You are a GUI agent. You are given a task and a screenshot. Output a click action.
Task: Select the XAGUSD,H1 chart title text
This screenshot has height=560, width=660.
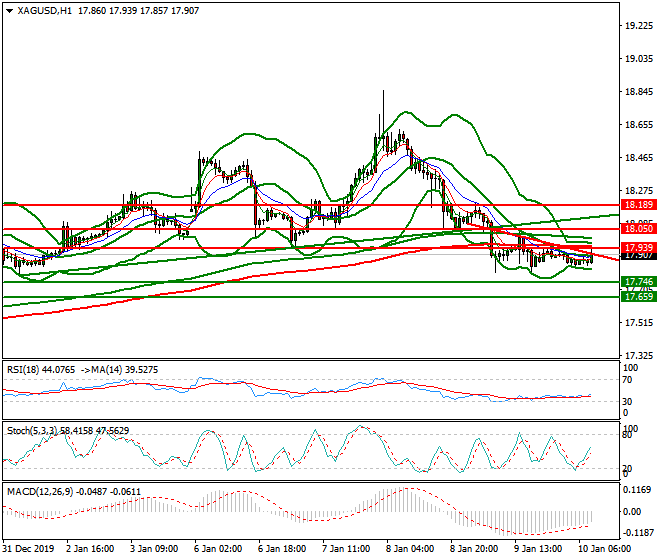pyautogui.click(x=45, y=11)
